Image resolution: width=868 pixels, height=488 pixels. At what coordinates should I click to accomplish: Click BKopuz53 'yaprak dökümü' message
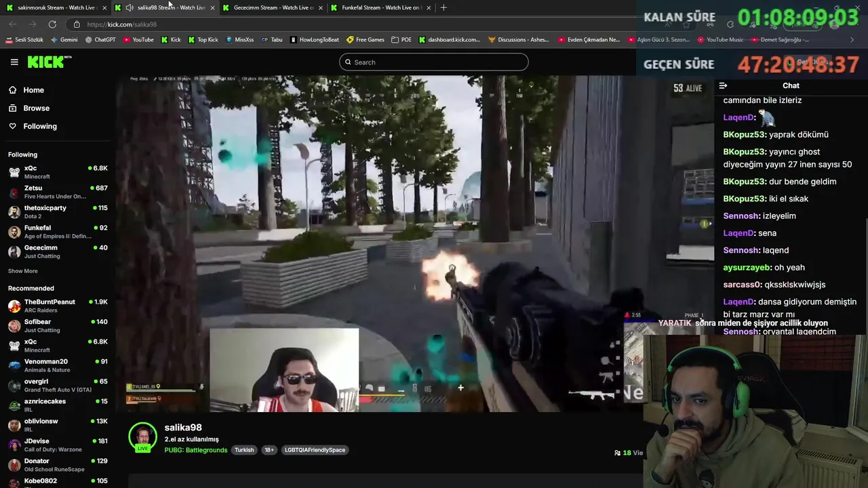[x=776, y=134]
